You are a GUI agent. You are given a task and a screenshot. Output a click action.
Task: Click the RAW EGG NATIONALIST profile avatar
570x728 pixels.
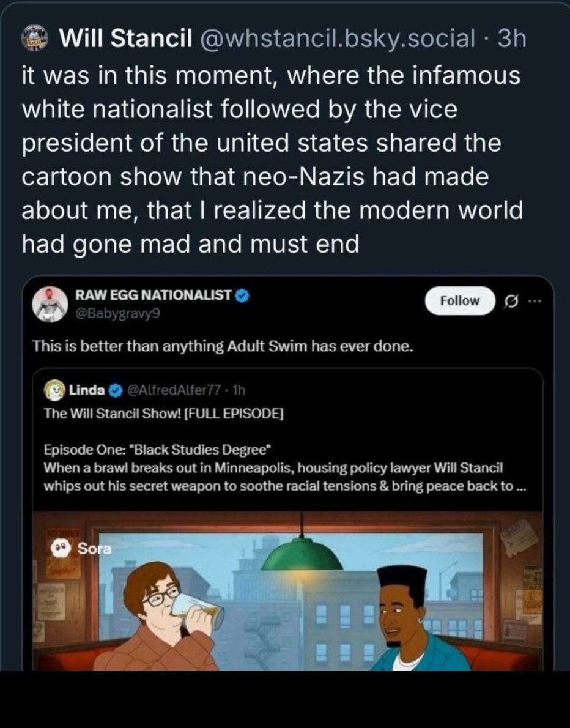coord(52,304)
